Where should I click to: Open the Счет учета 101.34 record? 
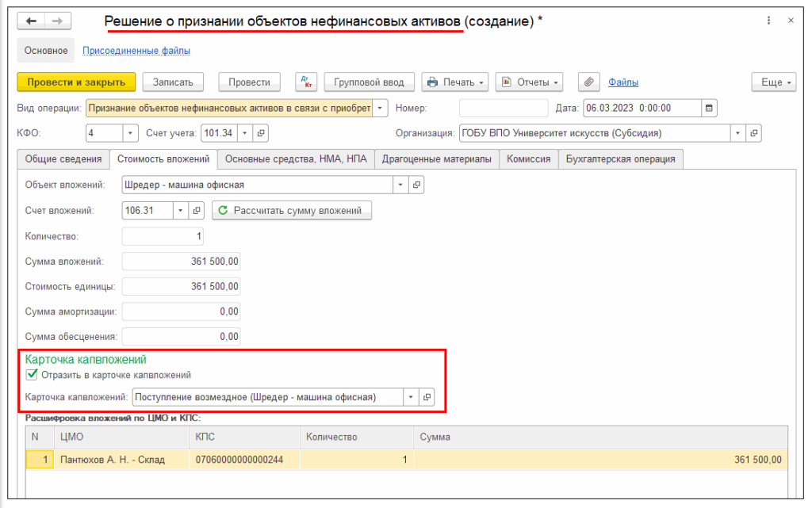[x=260, y=133]
